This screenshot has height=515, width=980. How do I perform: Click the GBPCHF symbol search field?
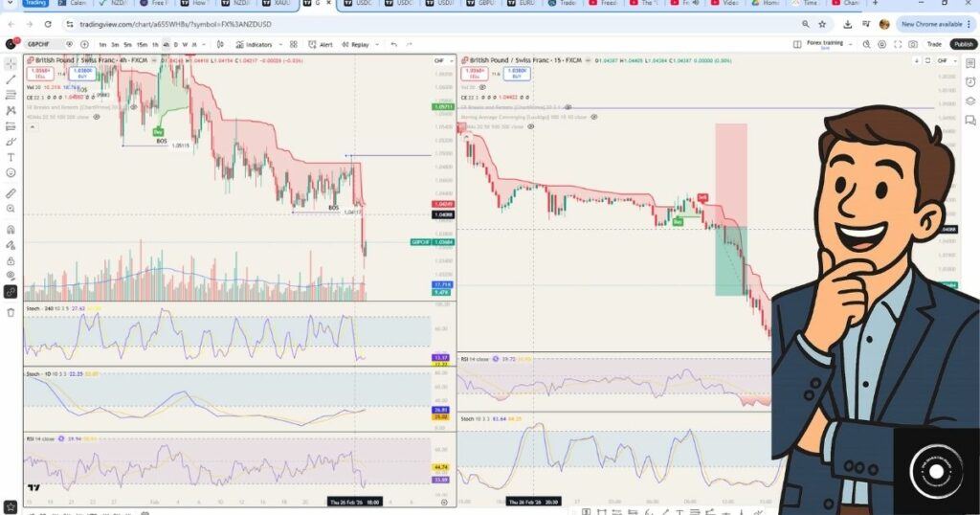tap(43, 44)
